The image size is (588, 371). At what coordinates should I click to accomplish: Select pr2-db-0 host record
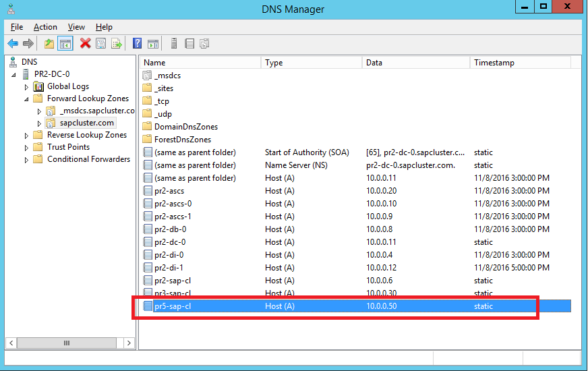pos(357,229)
